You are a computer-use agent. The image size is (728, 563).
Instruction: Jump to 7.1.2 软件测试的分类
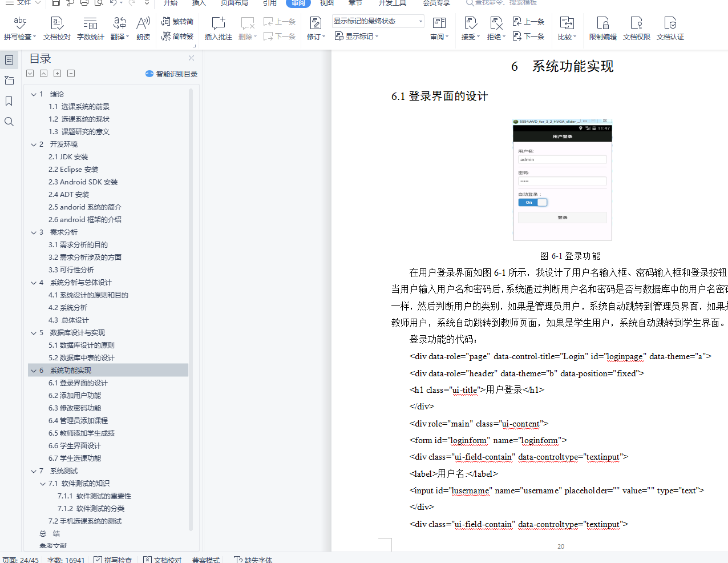coord(91,509)
